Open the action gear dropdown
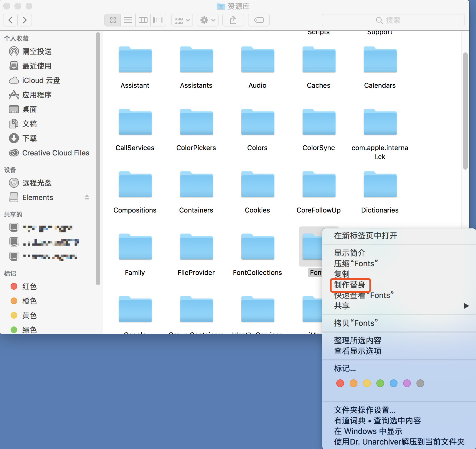The width and height of the screenshot is (476, 449). click(207, 20)
